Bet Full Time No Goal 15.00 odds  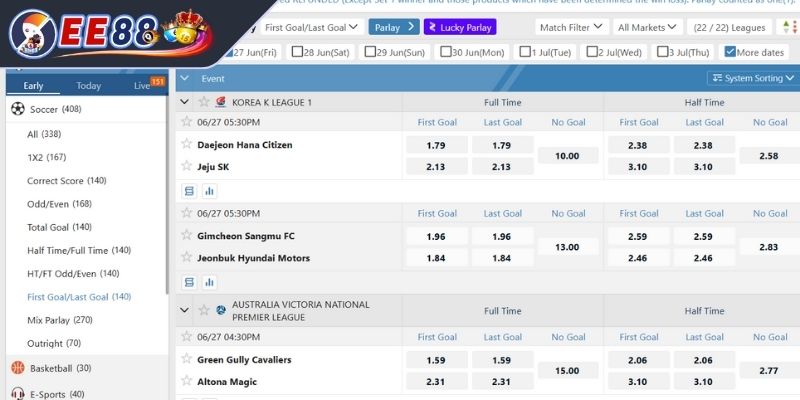coord(567,371)
